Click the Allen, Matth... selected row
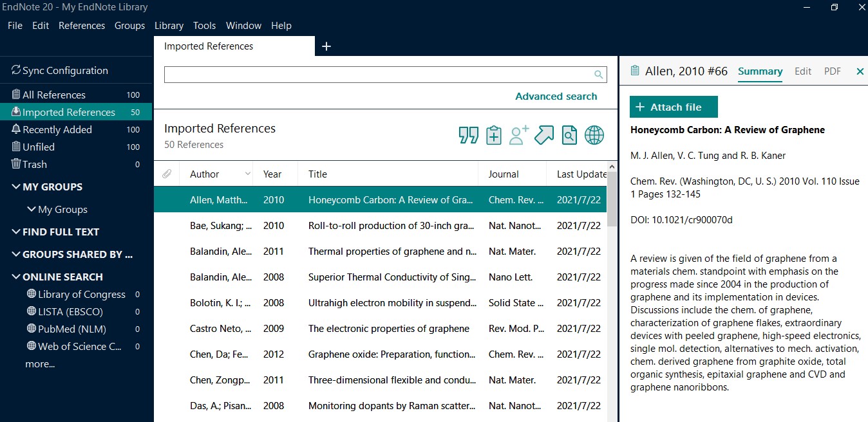 click(380, 200)
